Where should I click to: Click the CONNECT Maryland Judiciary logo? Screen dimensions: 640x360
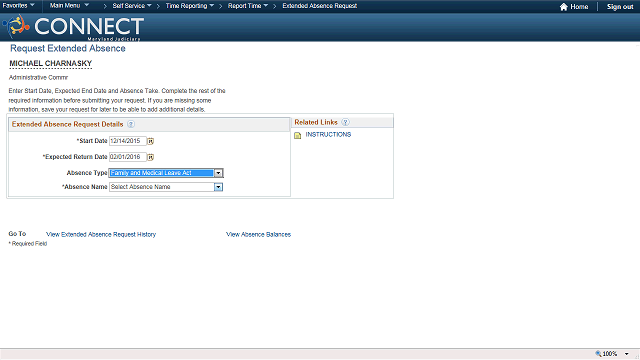(73, 27)
